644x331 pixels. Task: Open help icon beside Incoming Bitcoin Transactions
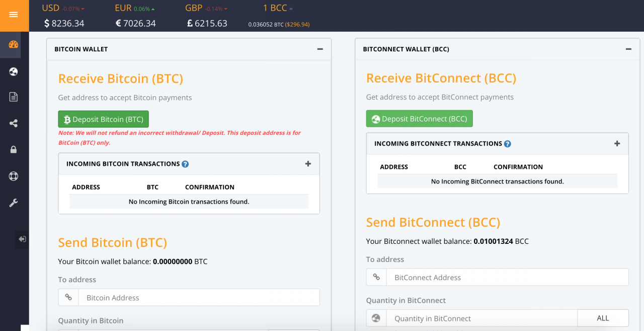pyautogui.click(x=185, y=164)
